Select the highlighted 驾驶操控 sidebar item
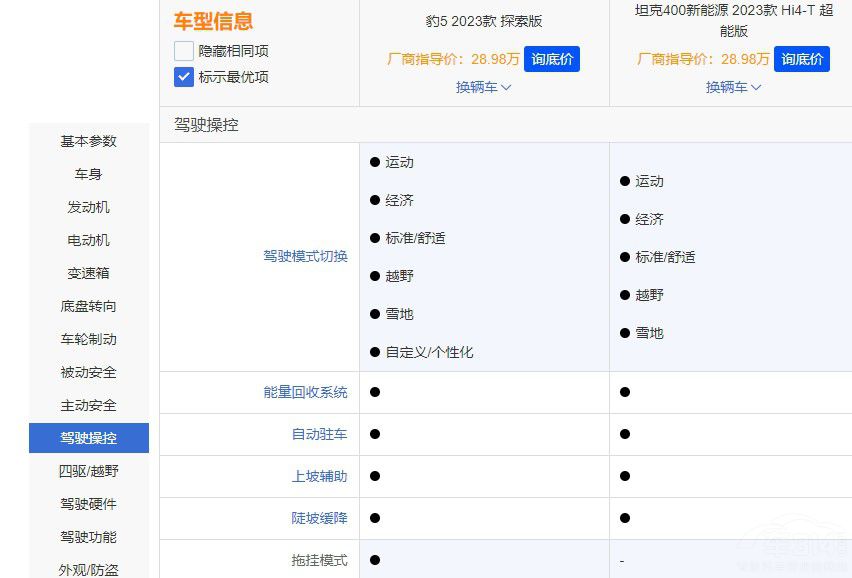The width and height of the screenshot is (852, 578). [x=88, y=438]
